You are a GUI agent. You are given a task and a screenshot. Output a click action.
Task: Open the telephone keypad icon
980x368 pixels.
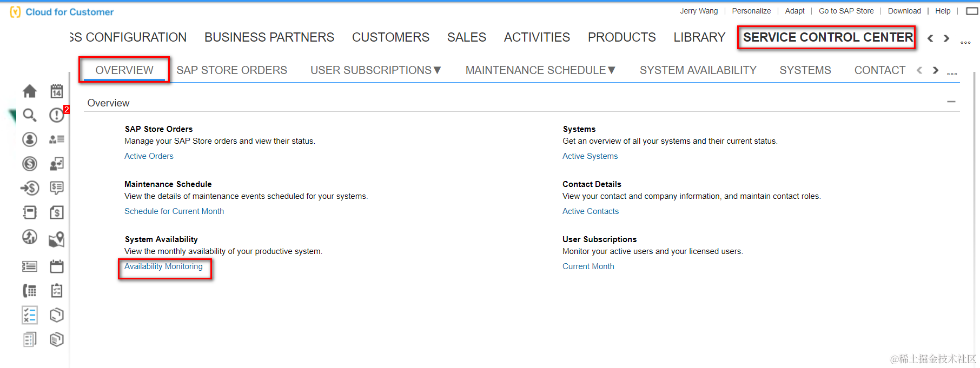pyautogui.click(x=30, y=291)
